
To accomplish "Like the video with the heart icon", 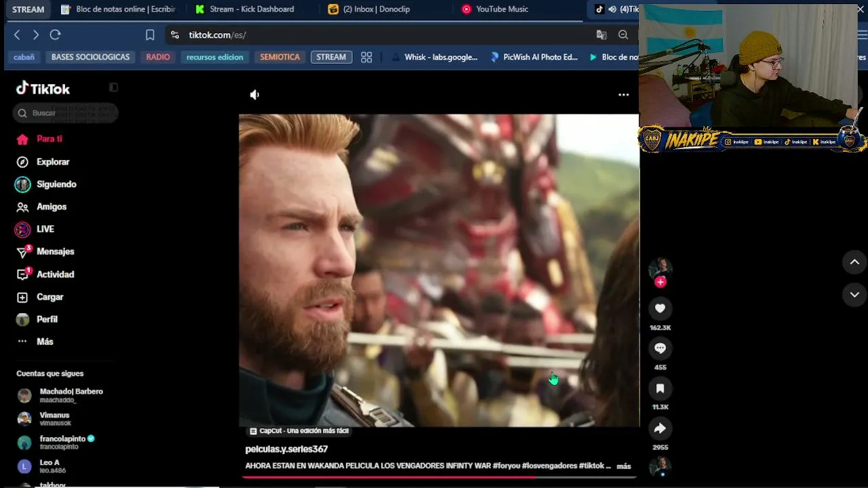I will tap(660, 308).
